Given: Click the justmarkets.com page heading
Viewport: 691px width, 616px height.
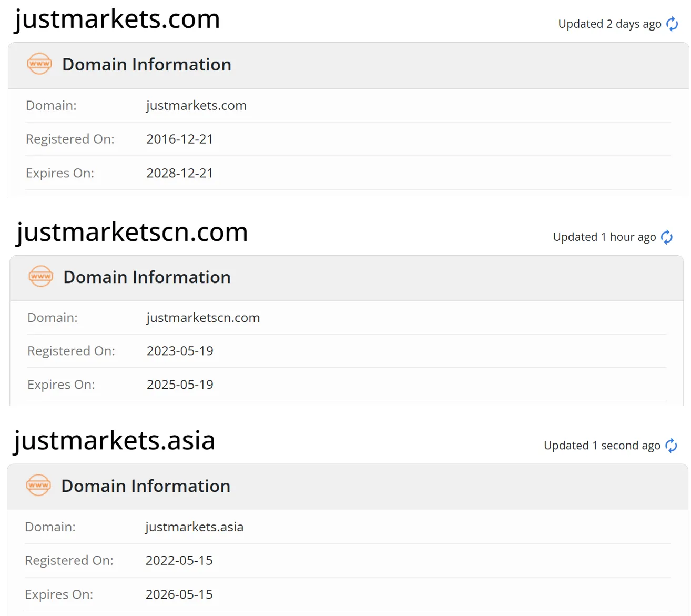Looking at the screenshot, I should tap(117, 19).
